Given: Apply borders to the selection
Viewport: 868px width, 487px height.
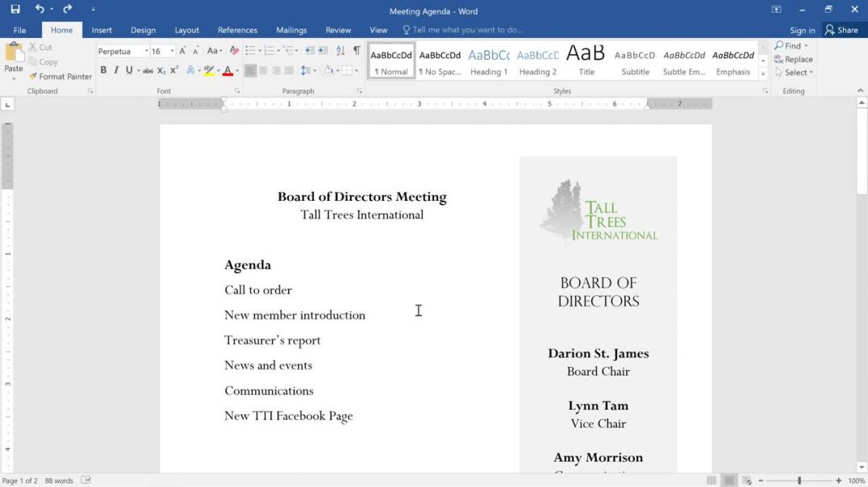Looking at the screenshot, I should pyautogui.click(x=347, y=70).
